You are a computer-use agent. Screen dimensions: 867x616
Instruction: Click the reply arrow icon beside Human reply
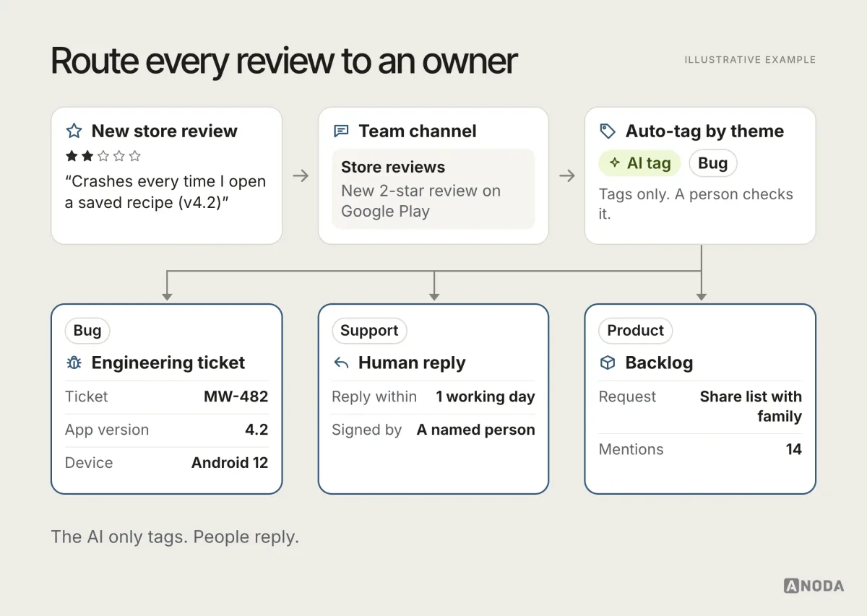341,363
